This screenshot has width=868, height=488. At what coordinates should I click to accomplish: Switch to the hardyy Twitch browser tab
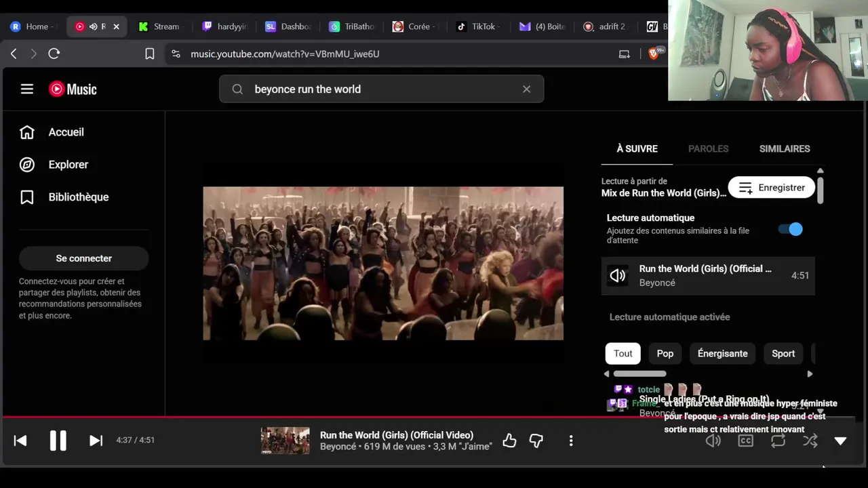(x=226, y=26)
